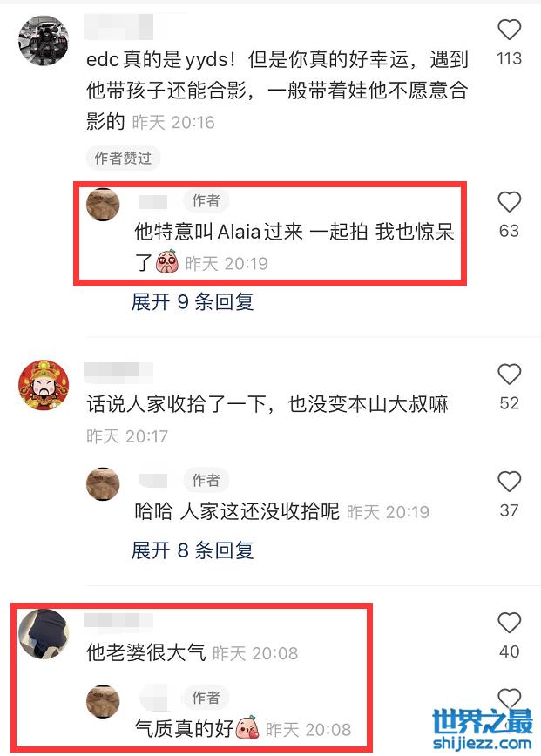Open the 世界之最 shijiezz.com watermark link
The image size is (541, 756).
(482, 728)
